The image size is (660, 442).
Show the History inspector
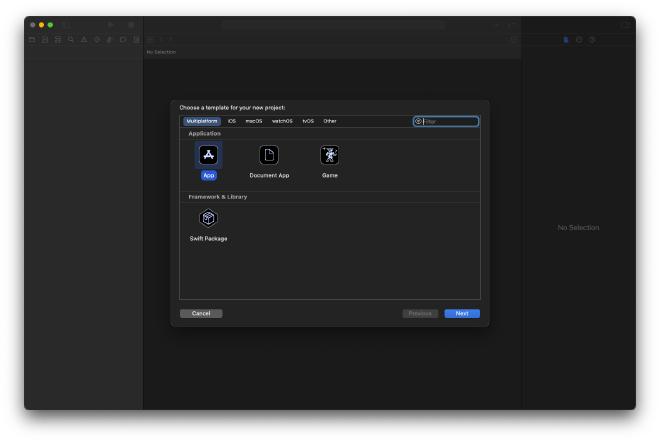click(579, 40)
